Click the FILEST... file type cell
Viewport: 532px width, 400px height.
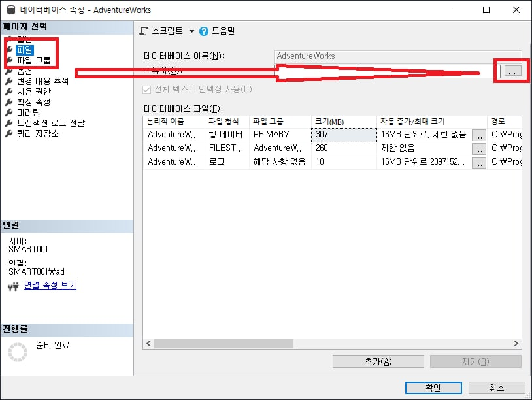(x=227, y=148)
